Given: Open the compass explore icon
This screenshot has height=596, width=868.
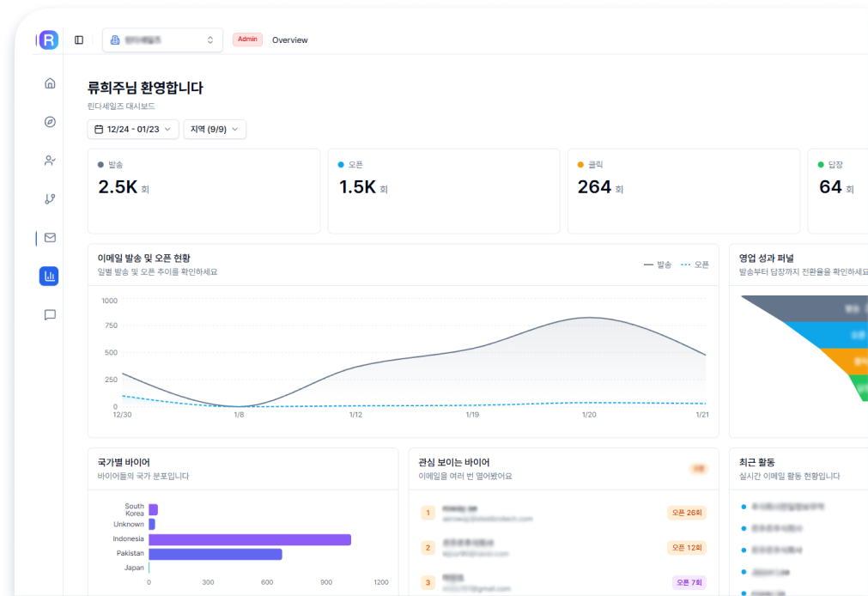Looking at the screenshot, I should click(x=50, y=122).
